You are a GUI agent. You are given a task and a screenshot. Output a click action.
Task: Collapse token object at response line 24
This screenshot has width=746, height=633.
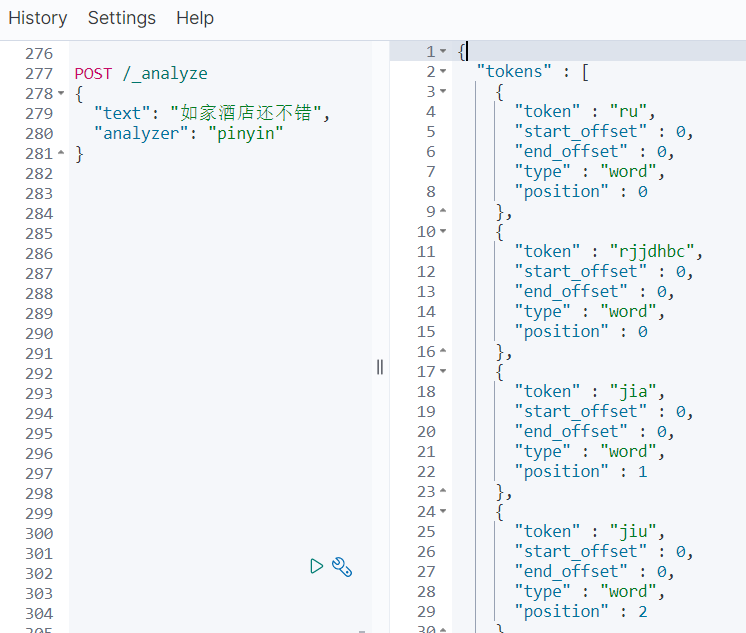coord(443,511)
